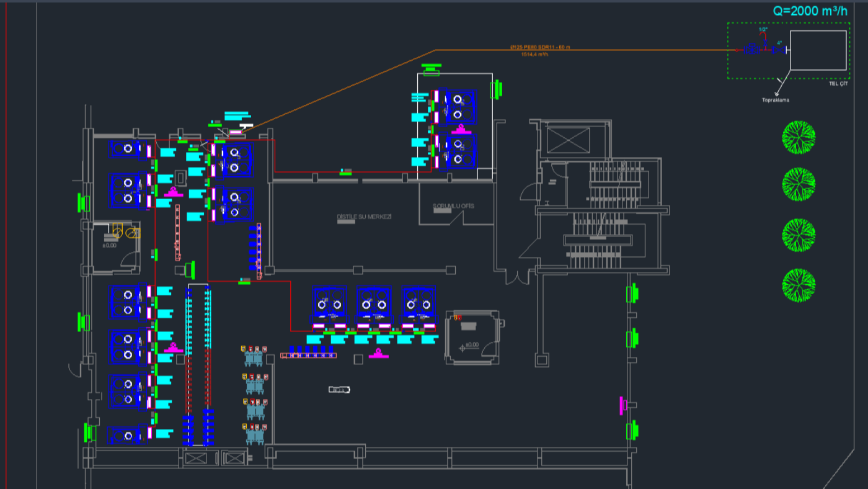Click the bottom green tree symbol
The width and height of the screenshot is (868, 489).
coord(799,285)
